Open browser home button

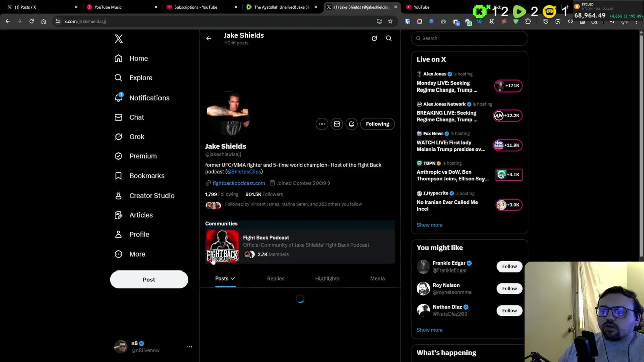coord(43,21)
